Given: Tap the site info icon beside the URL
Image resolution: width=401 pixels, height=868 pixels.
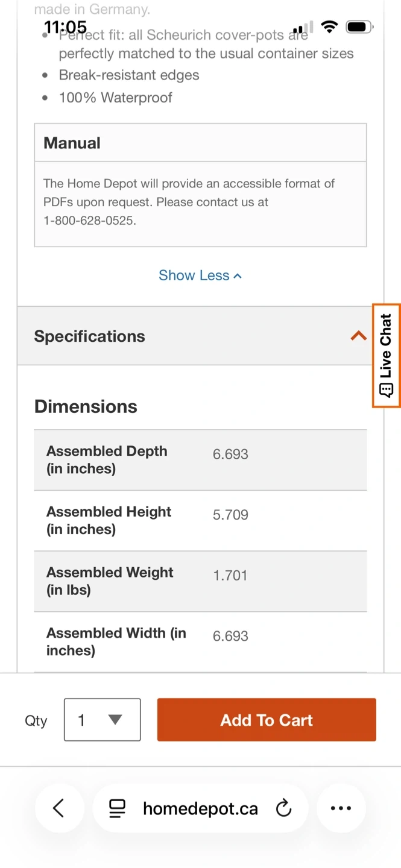Looking at the screenshot, I should (x=117, y=808).
